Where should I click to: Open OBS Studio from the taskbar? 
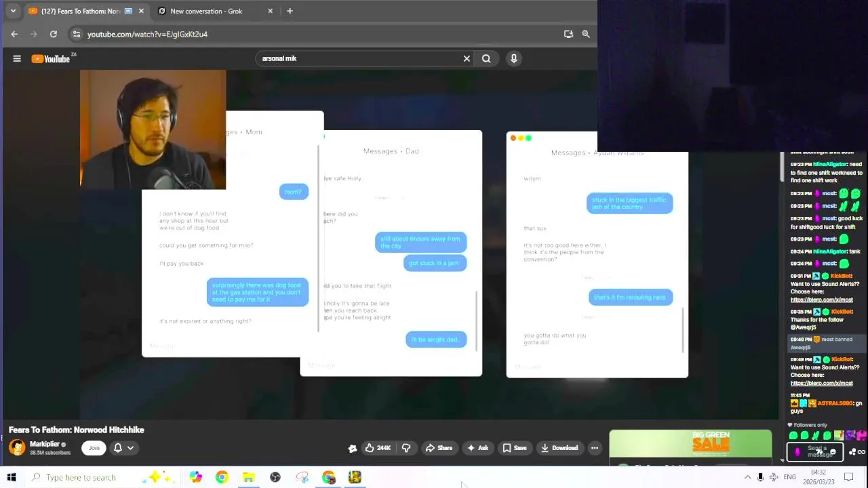[x=275, y=477]
